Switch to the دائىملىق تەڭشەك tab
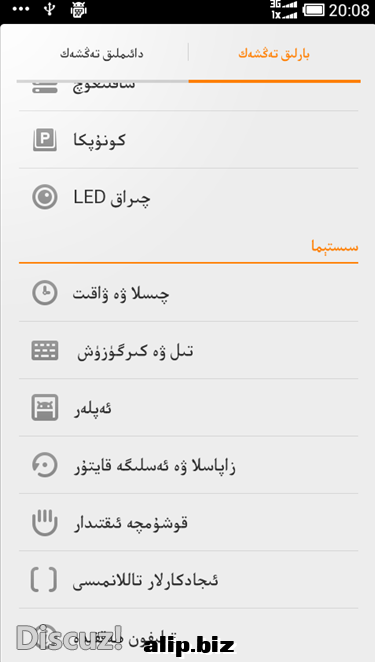 (x=101, y=54)
